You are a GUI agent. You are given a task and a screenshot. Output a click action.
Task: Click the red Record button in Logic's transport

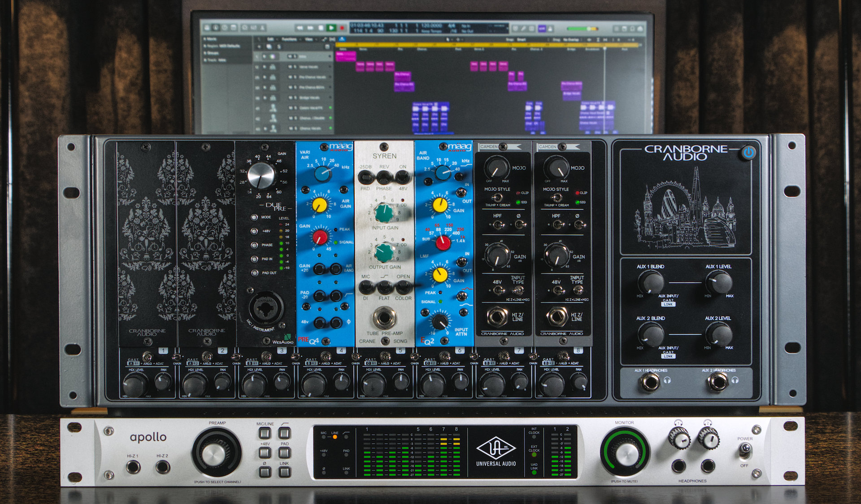(x=342, y=27)
